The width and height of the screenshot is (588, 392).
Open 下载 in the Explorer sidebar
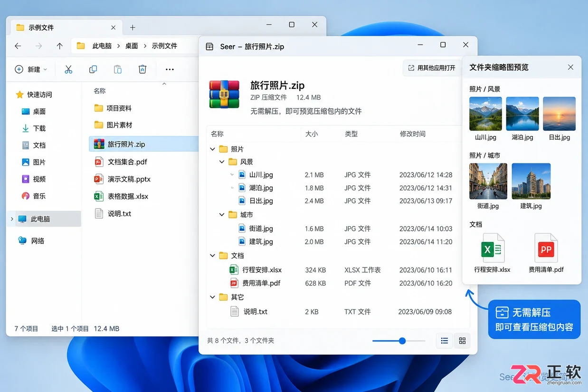(x=34, y=128)
